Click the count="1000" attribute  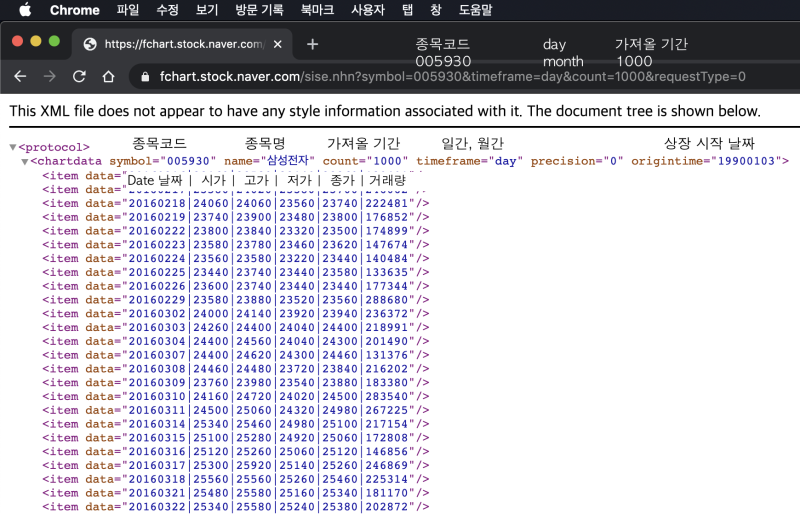[x=365, y=161]
